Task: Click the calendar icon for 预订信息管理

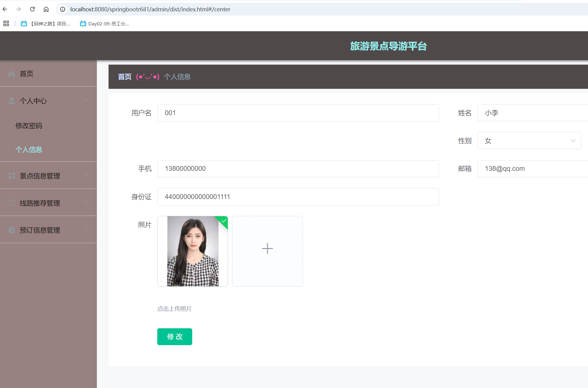Action: [11, 230]
